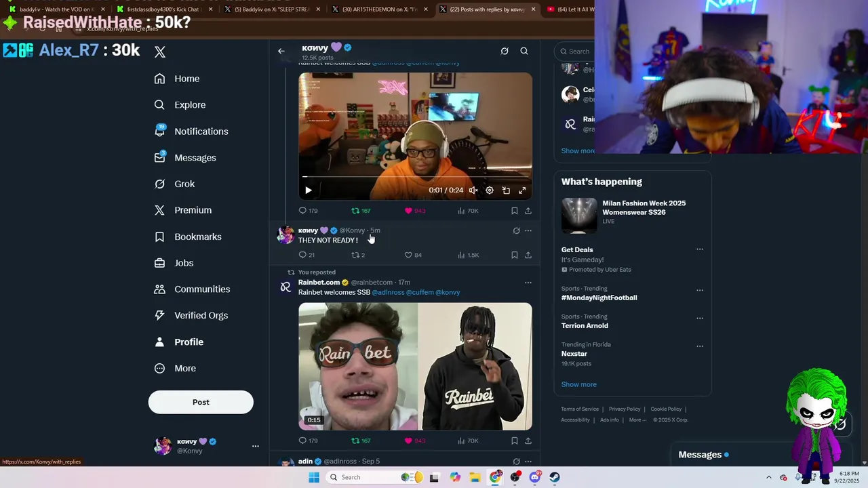
Task: Switch to the AR15THEDEMON on X tab
Action: click(x=380, y=9)
